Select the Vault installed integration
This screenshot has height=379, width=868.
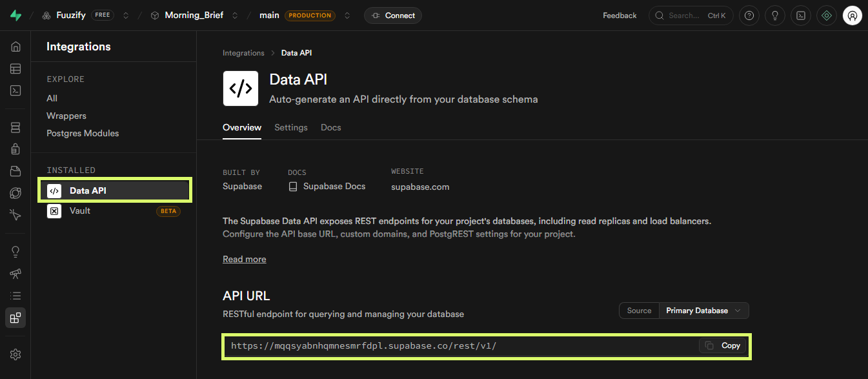[x=115, y=211]
